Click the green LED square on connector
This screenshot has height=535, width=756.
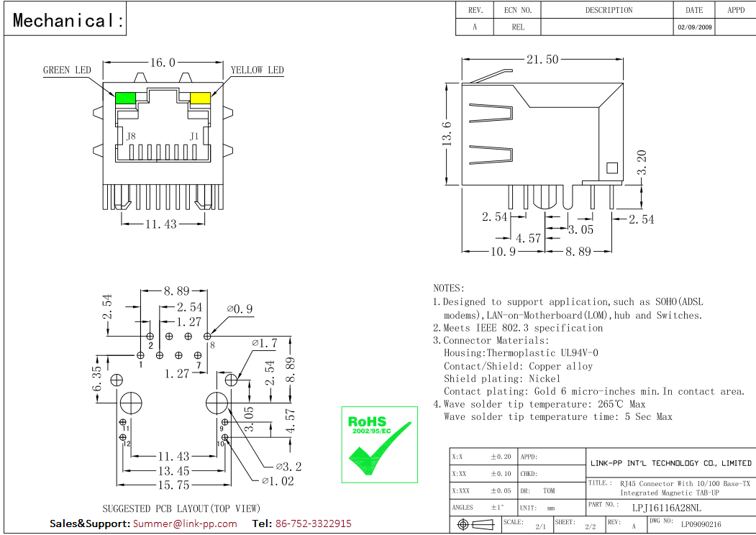125,98
